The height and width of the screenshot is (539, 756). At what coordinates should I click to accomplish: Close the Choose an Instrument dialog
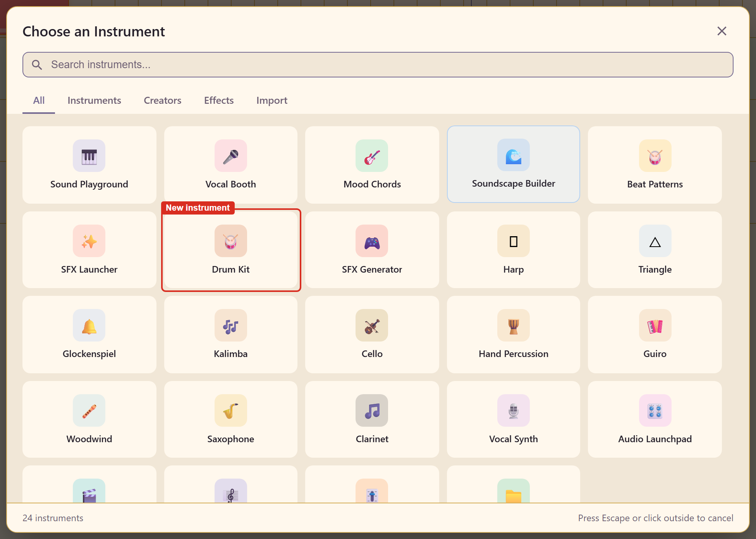coord(722,31)
